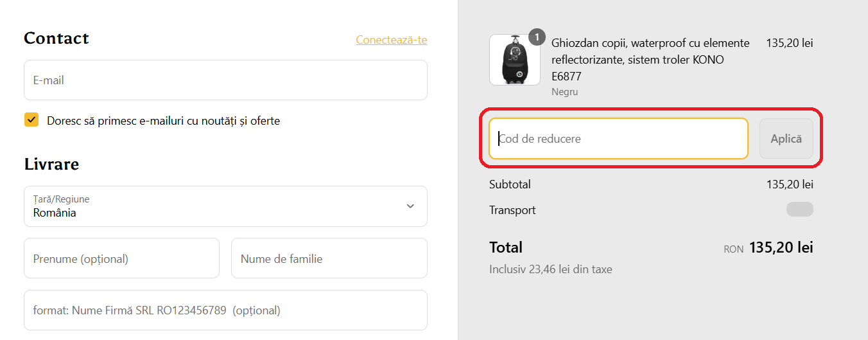This screenshot has height=340, width=868.
Task: Click the Contact section heading
Action: [x=56, y=39]
